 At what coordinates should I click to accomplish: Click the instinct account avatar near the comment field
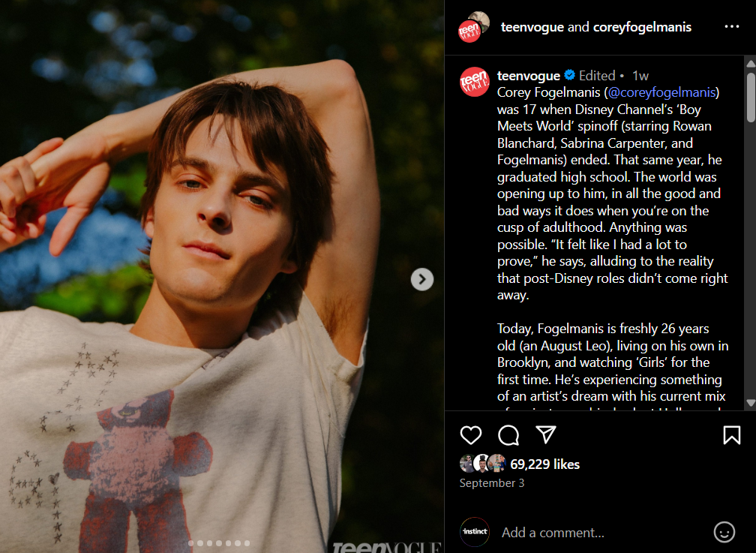[x=474, y=533]
